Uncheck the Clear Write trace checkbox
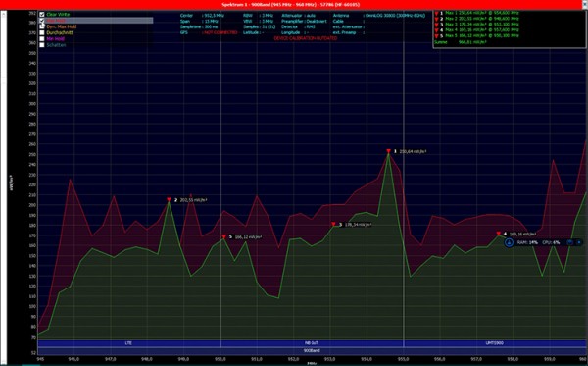 point(42,15)
